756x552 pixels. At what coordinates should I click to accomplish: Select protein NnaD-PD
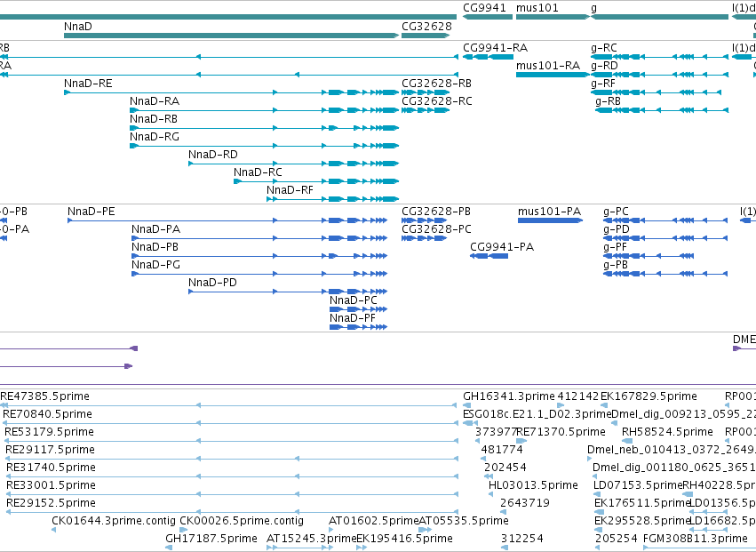[288, 292]
